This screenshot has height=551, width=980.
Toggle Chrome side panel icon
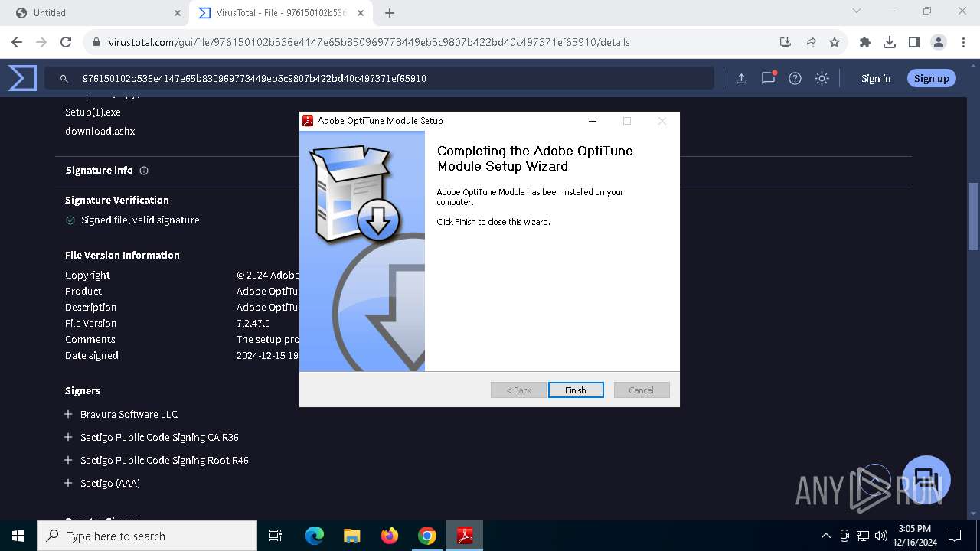[914, 42]
